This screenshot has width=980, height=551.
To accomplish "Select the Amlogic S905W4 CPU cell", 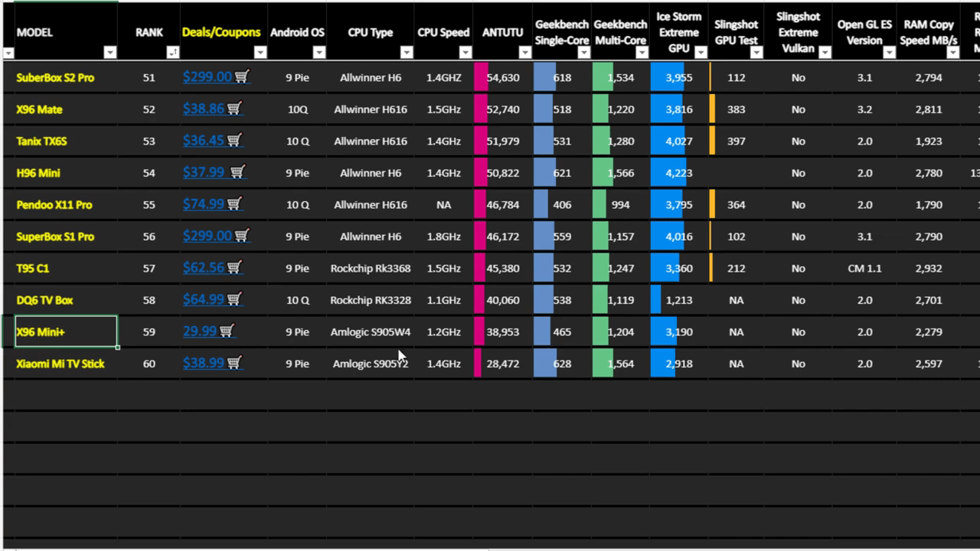I will coord(371,331).
